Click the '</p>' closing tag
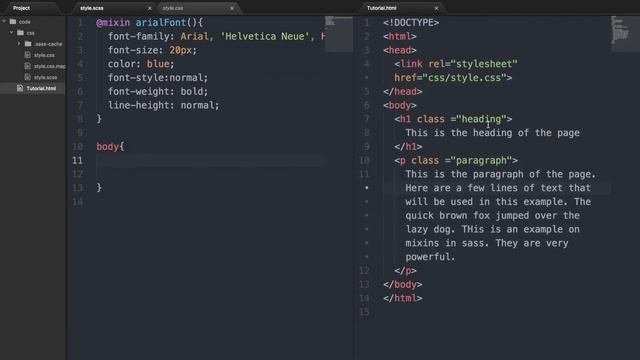The image size is (640, 360). 405,271
